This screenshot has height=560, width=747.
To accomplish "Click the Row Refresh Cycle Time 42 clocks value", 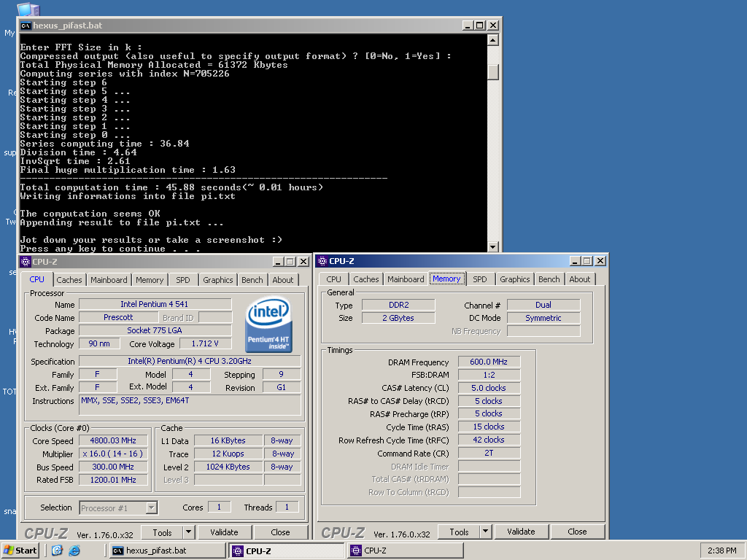I will (489, 440).
